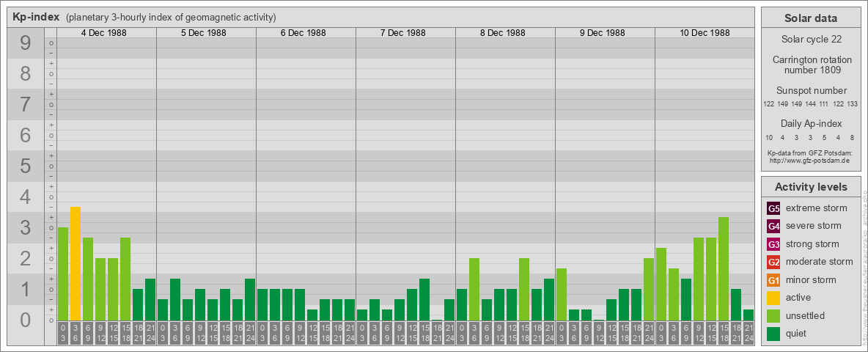This screenshot has height=352, width=868.
Task: Click the 'Daily Ap-index' label
Action: pos(811,123)
